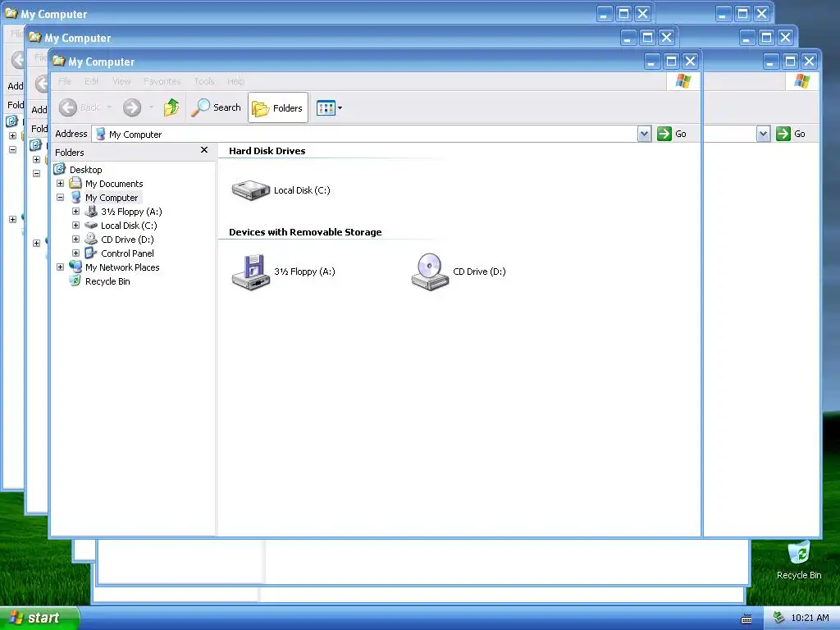Expand CD Drive (D:) tree node
This screenshot has height=630, width=840.
[x=75, y=239]
